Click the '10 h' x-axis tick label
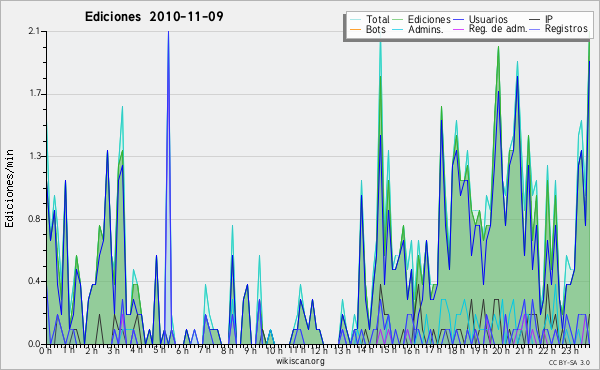600x370 pixels. click(x=274, y=351)
